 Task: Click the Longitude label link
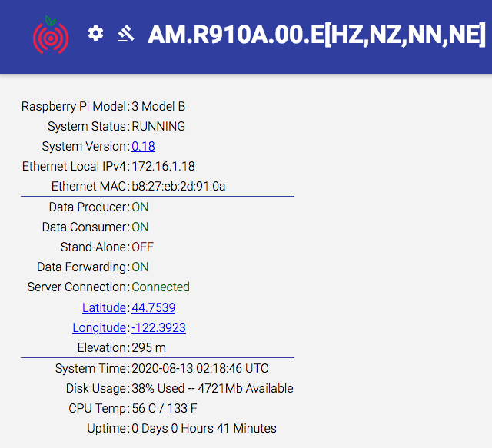99,327
